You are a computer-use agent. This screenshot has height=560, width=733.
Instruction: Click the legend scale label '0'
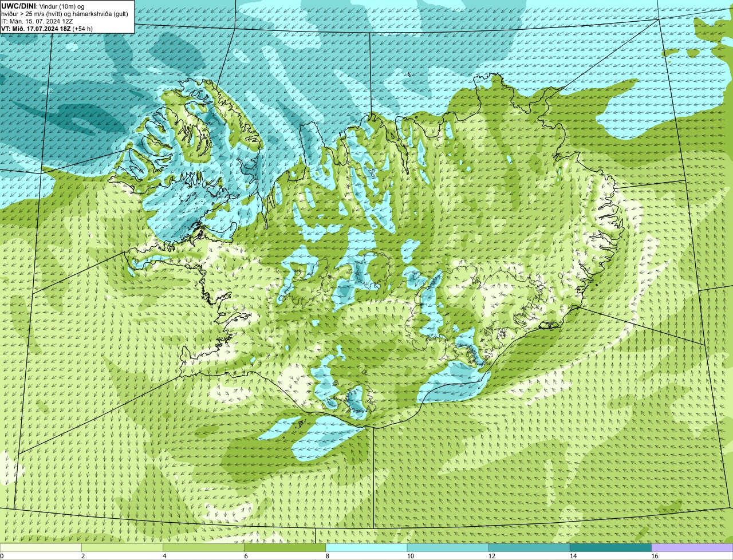pyautogui.click(x=2, y=556)
